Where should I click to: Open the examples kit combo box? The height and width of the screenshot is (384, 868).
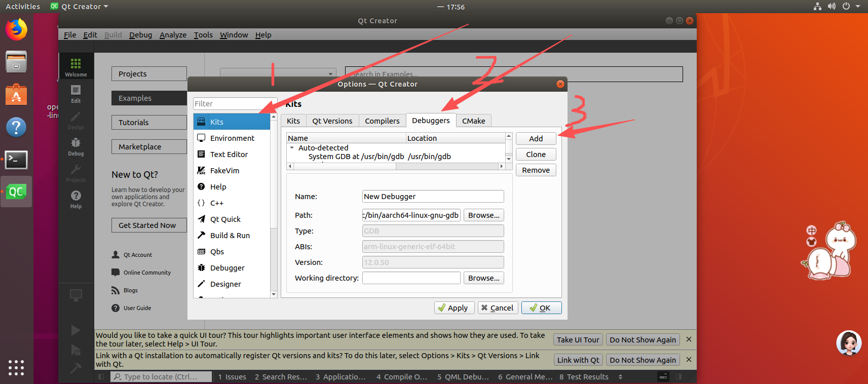(278, 74)
